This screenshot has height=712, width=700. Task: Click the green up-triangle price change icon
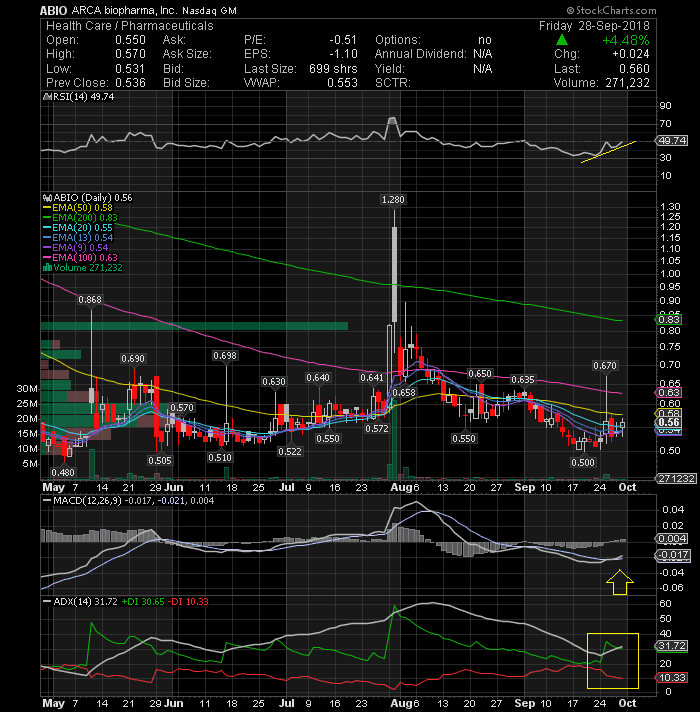coord(562,40)
